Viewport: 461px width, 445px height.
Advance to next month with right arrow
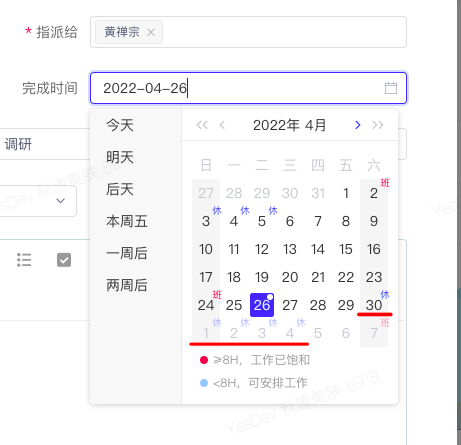pos(358,125)
